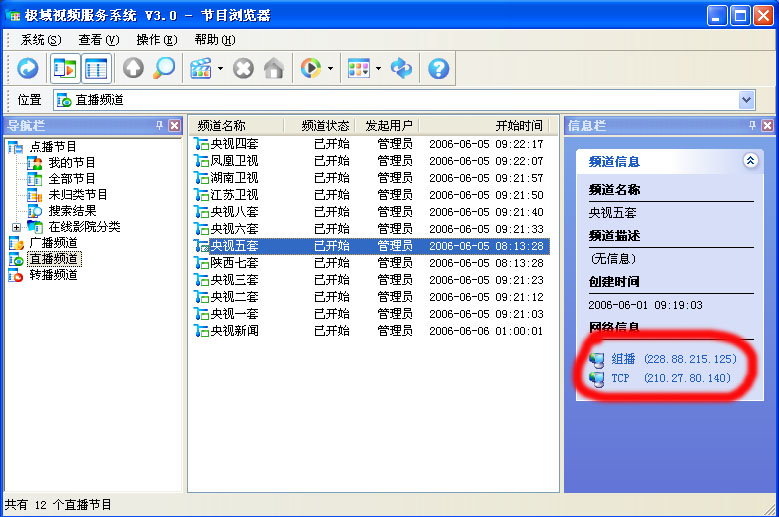Select the 央视二套 channel row
Viewport: 779px width, 517px height.
point(371,297)
